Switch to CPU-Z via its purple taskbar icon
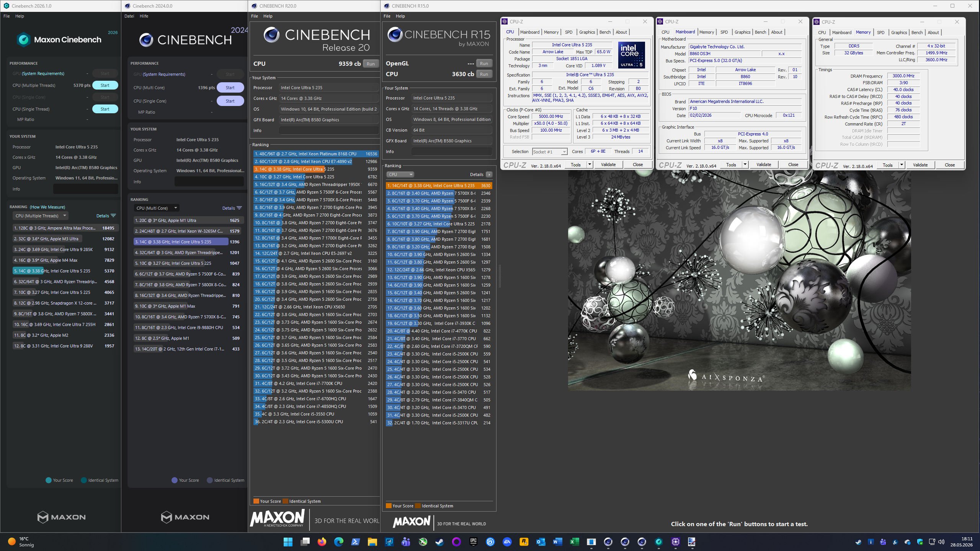Screen dimensions: 980x551 [x=675, y=542]
